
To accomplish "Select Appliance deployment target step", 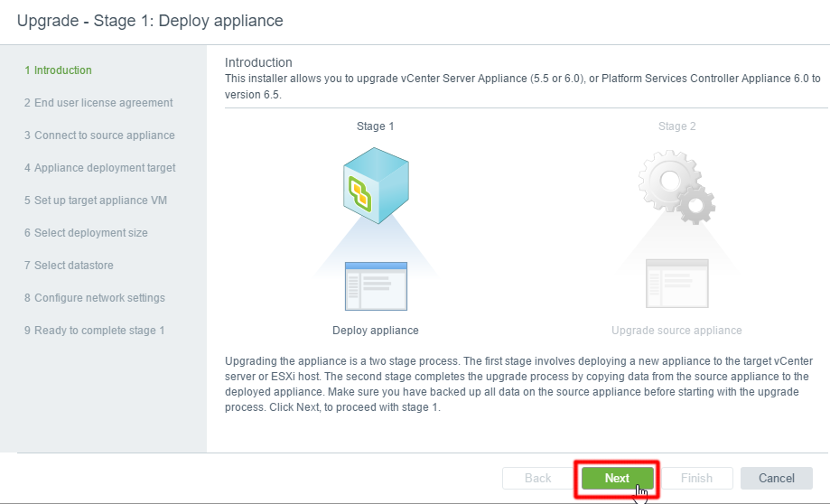I will pyautogui.click(x=99, y=168).
